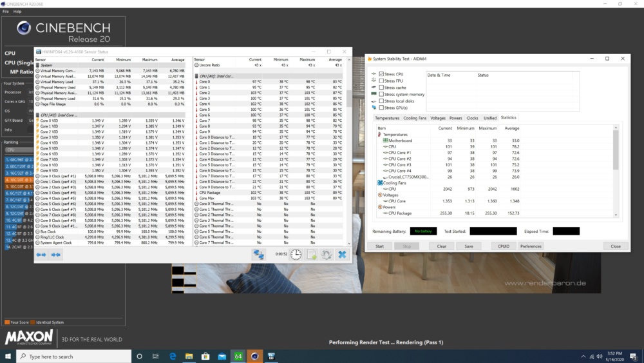
Task: Open notification center icon
Action: pos(633,357)
